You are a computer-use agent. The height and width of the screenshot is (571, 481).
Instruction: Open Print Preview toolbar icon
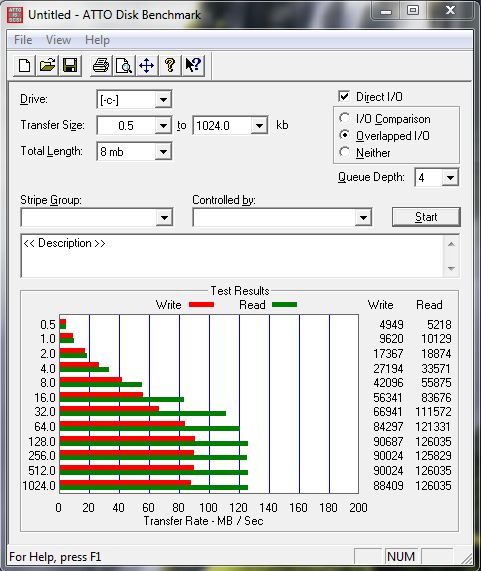click(x=124, y=66)
